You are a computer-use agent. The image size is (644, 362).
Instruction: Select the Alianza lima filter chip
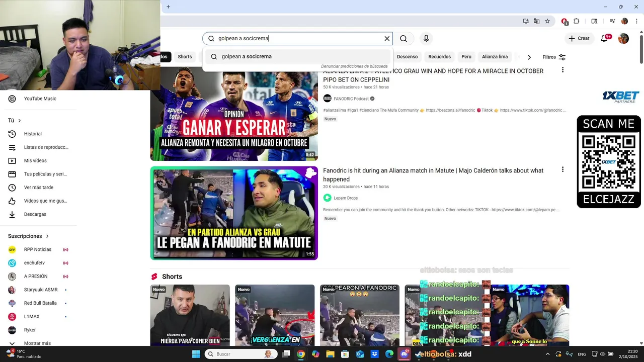click(x=495, y=57)
